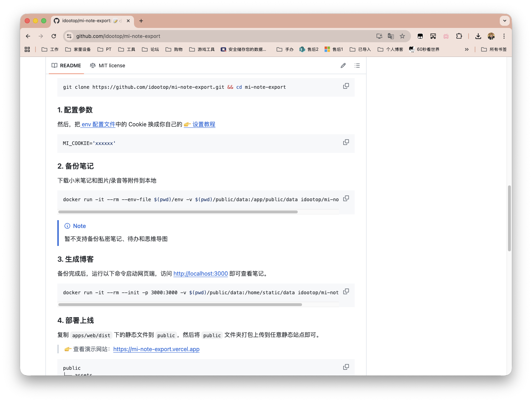Open the three-dot browser menu

click(x=504, y=36)
